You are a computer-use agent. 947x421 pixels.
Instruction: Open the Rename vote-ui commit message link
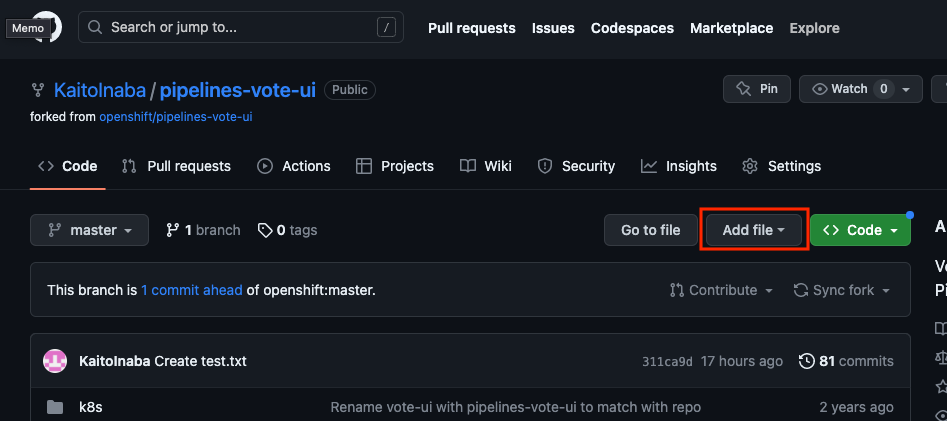(516, 408)
